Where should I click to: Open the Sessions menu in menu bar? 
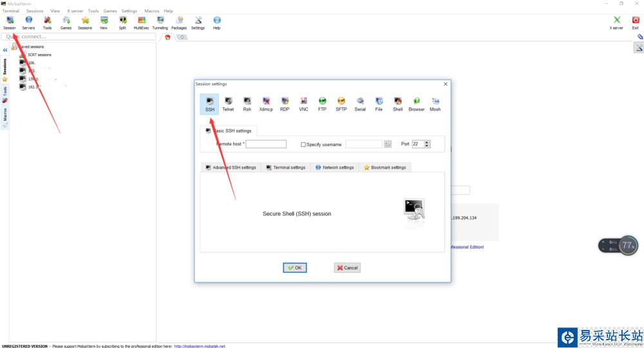[x=35, y=11]
